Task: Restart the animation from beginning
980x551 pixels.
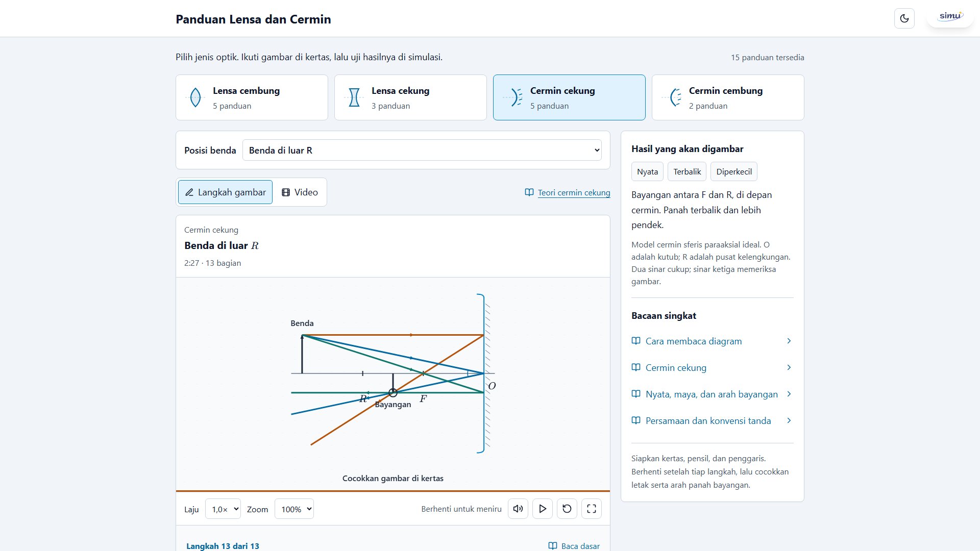Action: 567,509
